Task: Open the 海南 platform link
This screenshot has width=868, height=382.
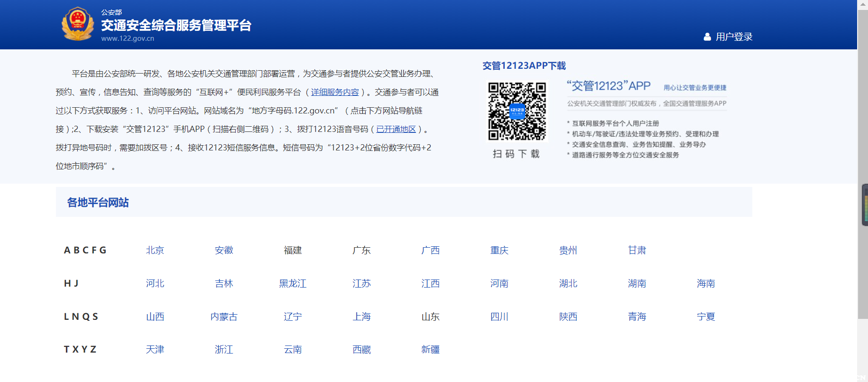Action: [x=706, y=283]
